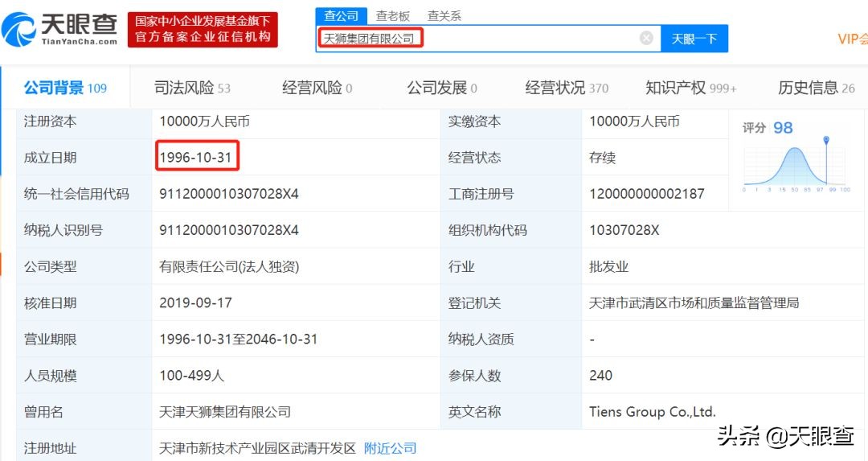Click the VIP link at top right

853,39
